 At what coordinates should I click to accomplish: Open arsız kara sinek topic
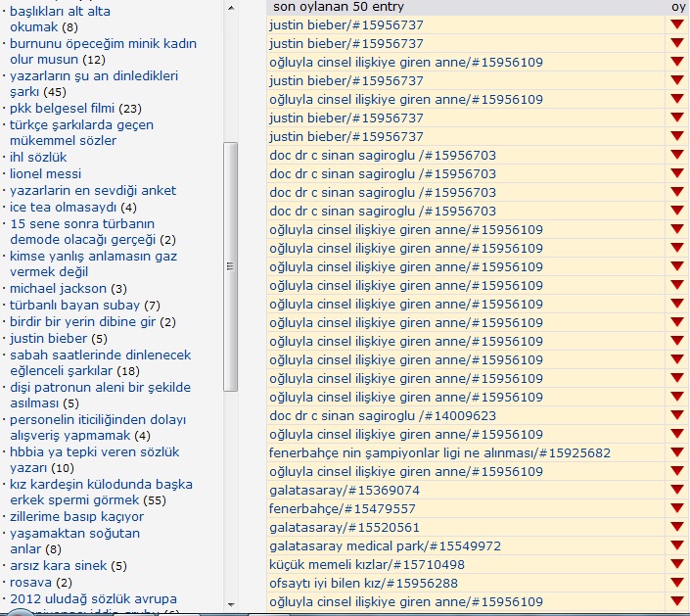coord(58,565)
